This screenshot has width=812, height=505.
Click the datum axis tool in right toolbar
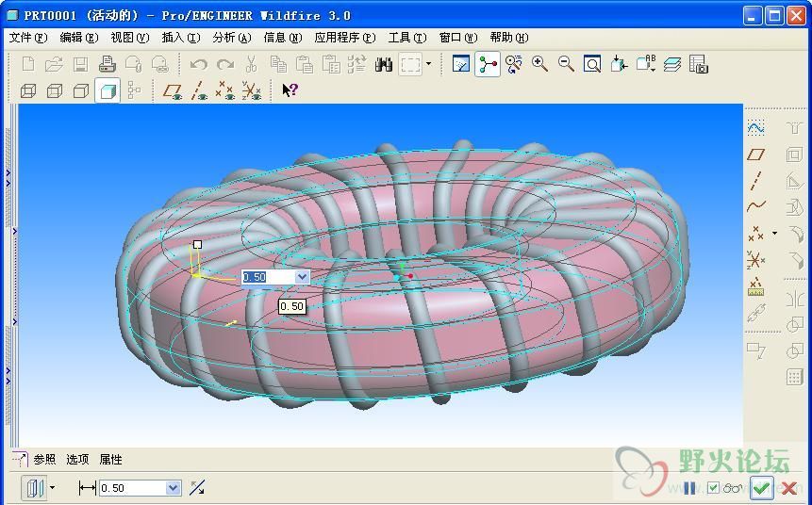point(756,181)
